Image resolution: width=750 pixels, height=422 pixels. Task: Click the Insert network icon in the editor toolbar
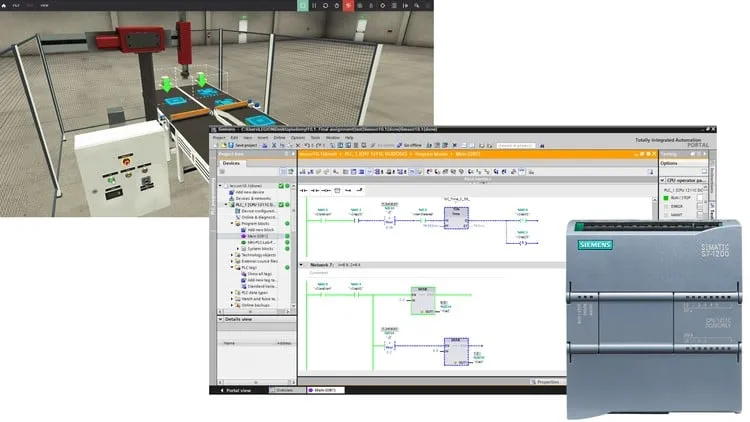(303, 171)
